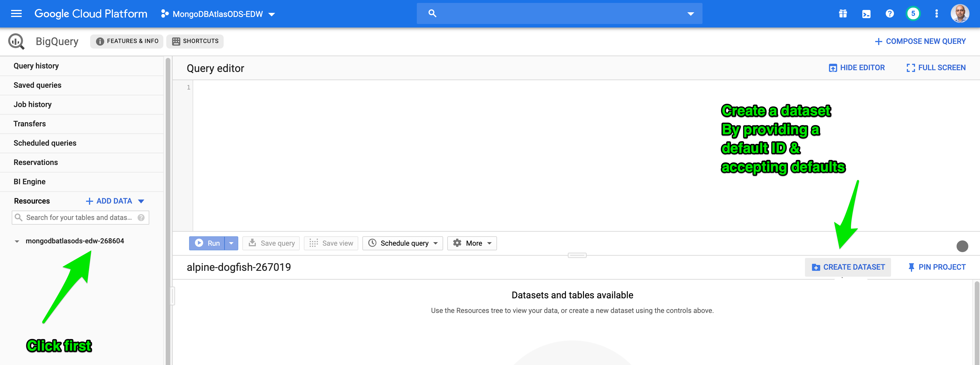Image resolution: width=980 pixels, height=365 pixels.
Task: Click Save query button
Action: 271,243
